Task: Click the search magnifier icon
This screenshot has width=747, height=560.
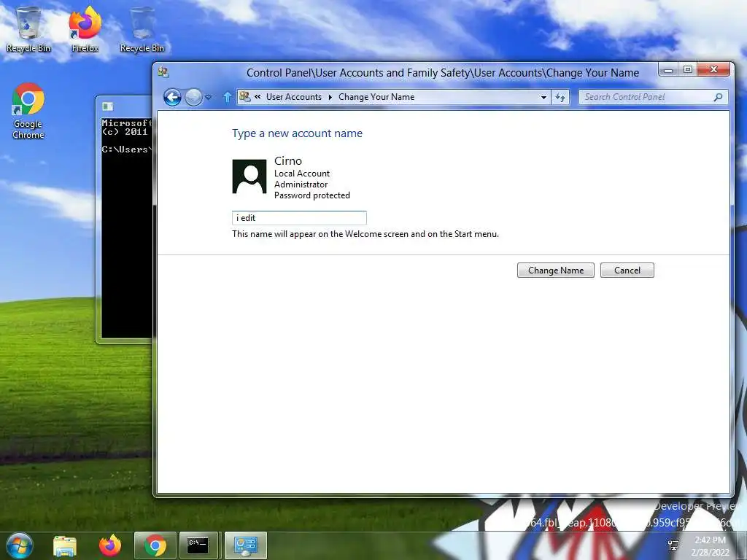Action: [719, 97]
